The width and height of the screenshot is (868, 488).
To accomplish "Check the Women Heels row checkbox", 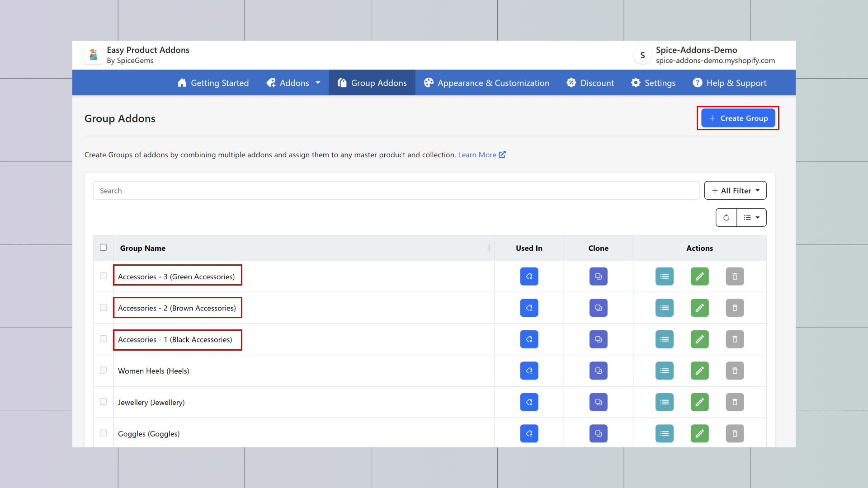I will (104, 371).
